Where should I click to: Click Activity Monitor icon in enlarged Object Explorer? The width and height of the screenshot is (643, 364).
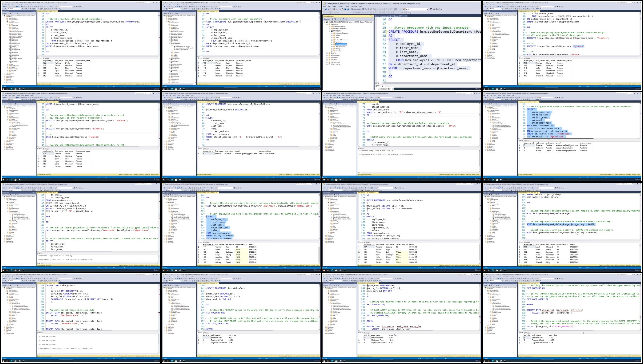(346, 19)
